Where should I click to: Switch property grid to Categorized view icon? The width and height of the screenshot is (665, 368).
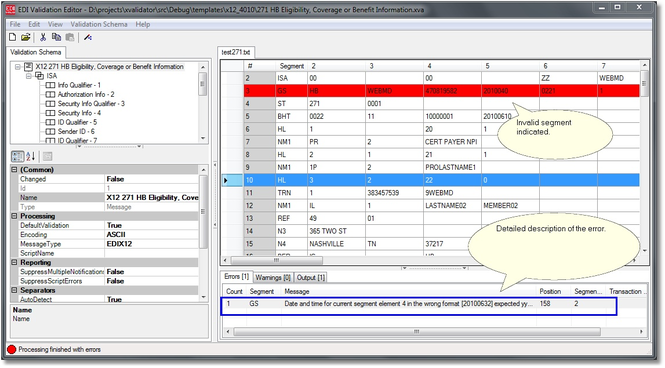pyautogui.click(x=18, y=156)
